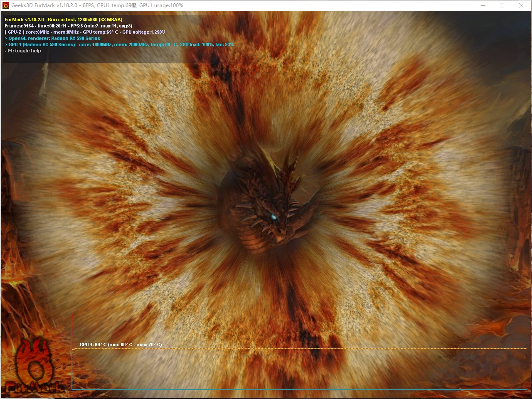Close the FurMark burn-in test window
The image size is (532, 399).
pyautogui.click(x=521, y=5)
